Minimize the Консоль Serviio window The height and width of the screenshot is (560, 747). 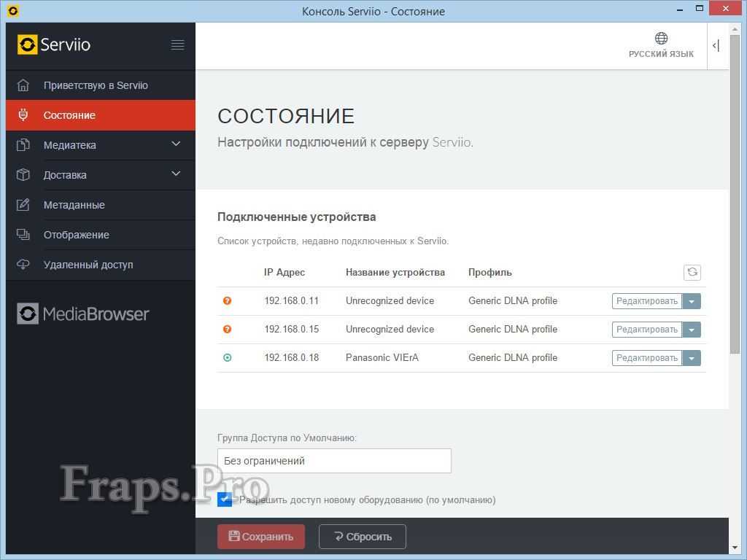tap(680, 9)
